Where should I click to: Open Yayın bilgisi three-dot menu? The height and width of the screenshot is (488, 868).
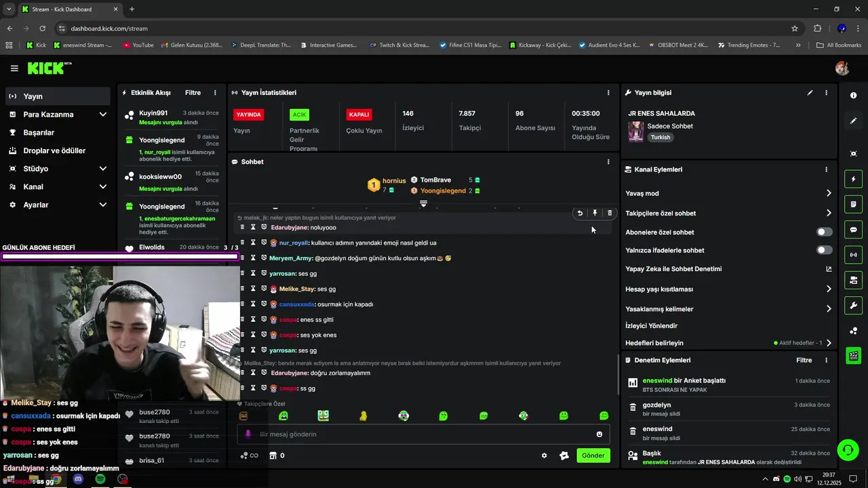click(x=826, y=93)
